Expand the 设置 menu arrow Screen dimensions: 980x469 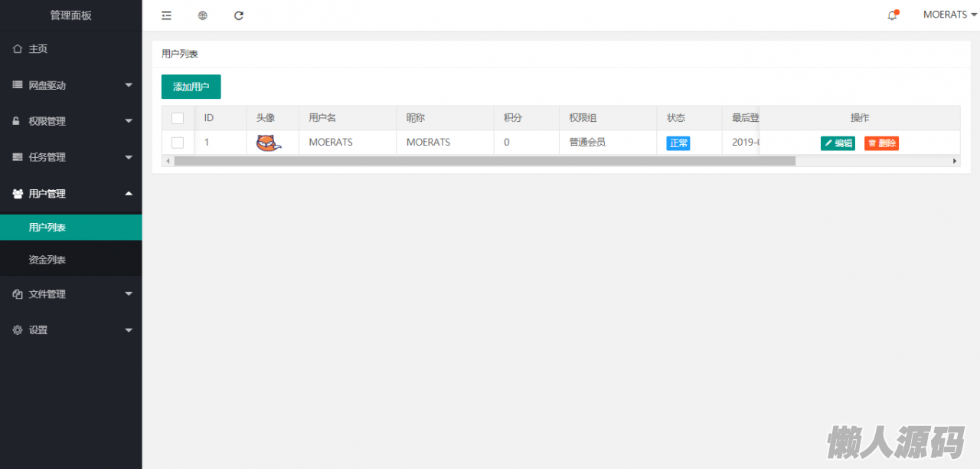click(x=129, y=330)
